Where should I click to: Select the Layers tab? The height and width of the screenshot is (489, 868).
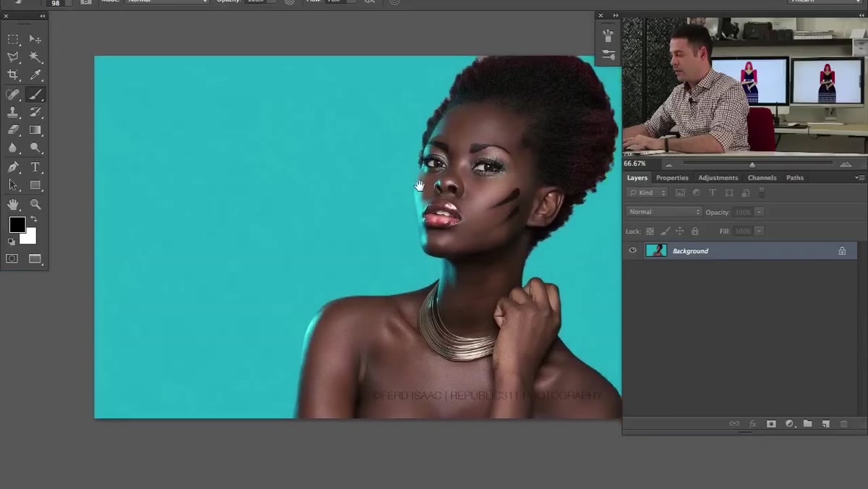[637, 178]
